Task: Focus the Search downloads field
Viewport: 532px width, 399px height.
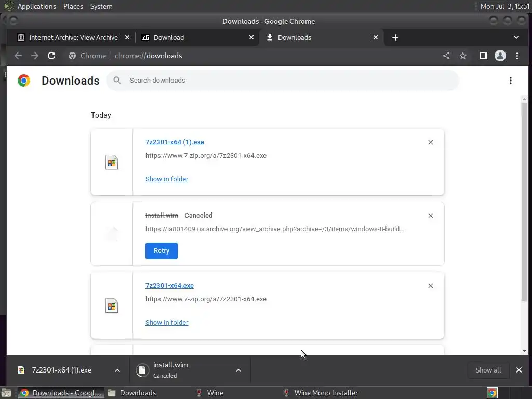Action: [x=283, y=81]
